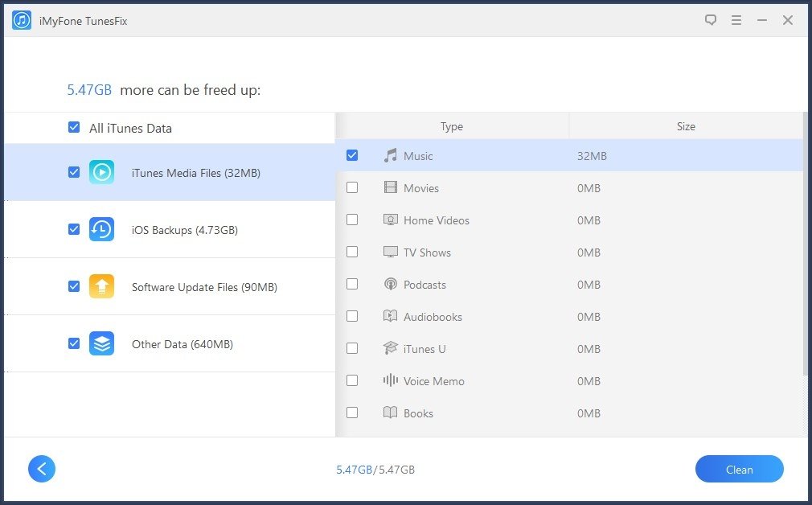The image size is (812, 505).
Task: Click the Voice Memo row label
Action: 434,380
